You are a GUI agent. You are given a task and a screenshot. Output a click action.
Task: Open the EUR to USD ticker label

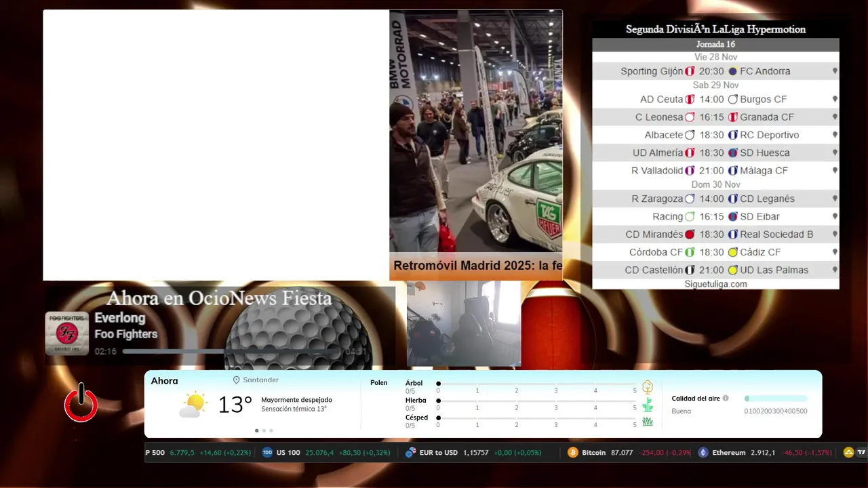[x=439, y=453]
